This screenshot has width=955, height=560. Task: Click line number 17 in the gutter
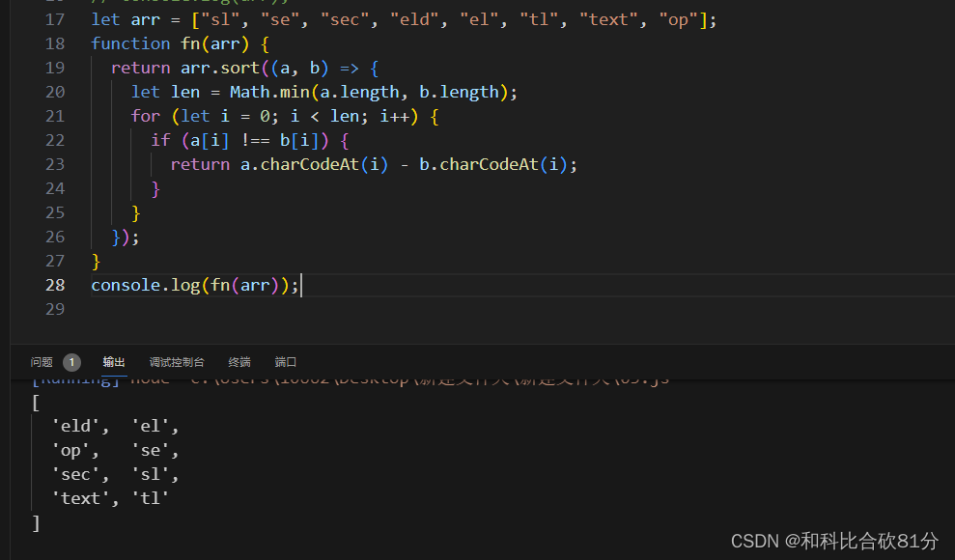point(55,18)
